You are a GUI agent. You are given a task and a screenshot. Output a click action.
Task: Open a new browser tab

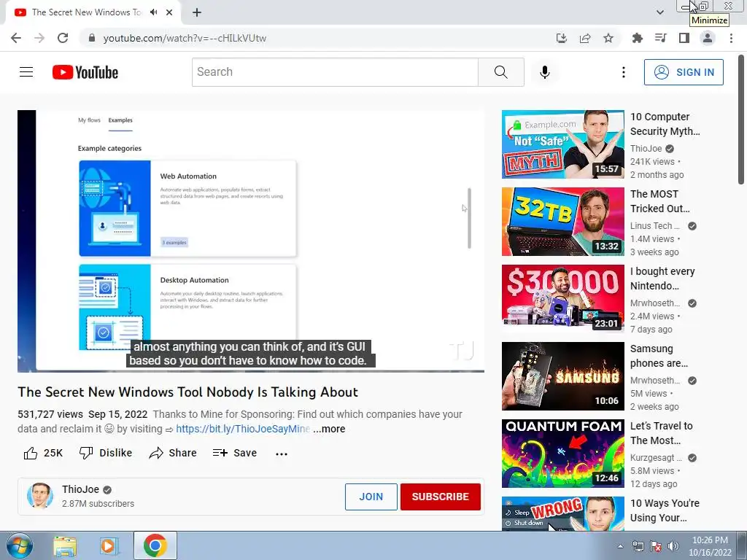[197, 12]
